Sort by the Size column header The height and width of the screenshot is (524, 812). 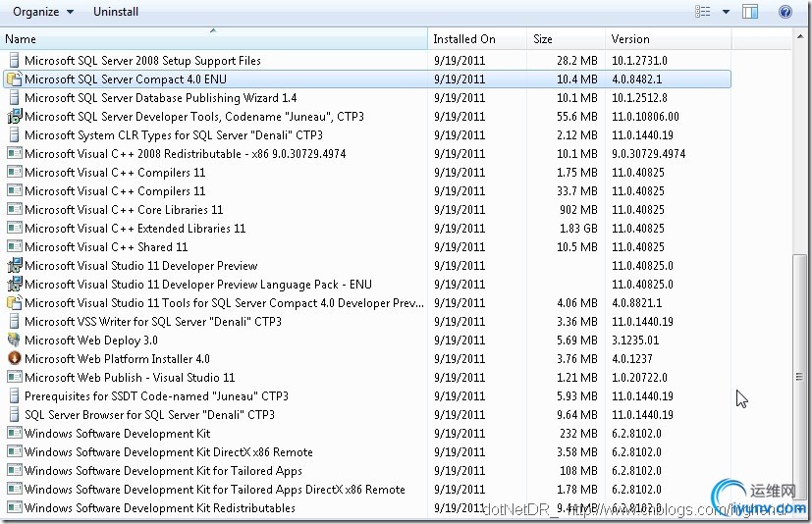pyautogui.click(x=566, y=39)
